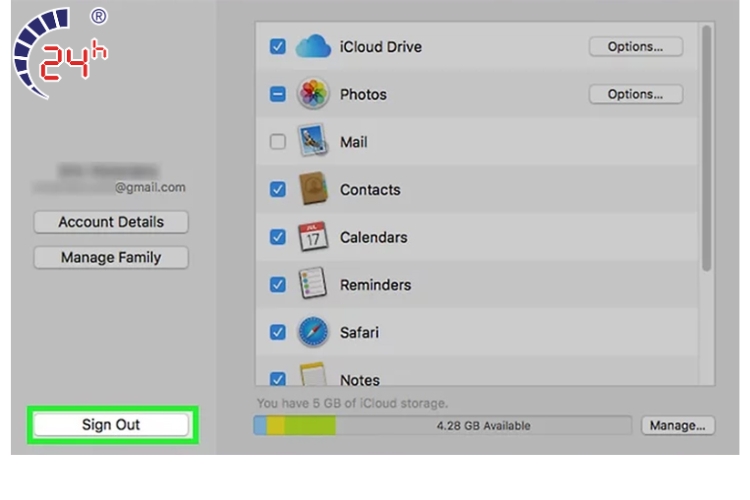Screen dimensions: 750x500
Task: Turn off the Reminders checkbox
Action: pos(278,285)
